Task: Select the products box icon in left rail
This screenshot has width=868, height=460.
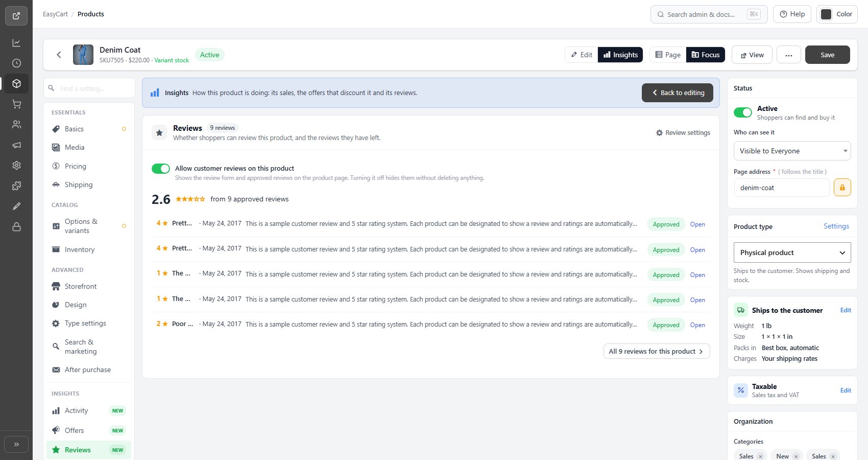Action: point(16,84)
